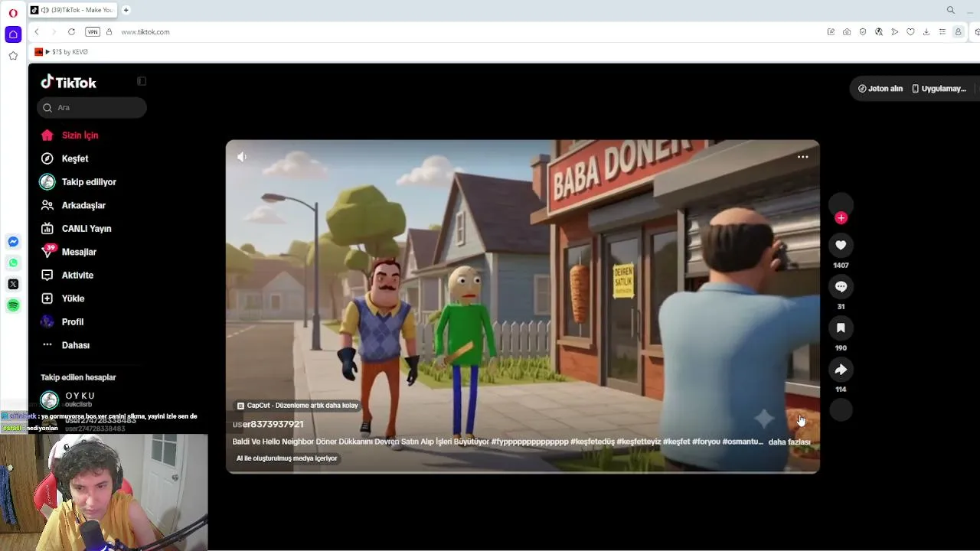The height and width of the screenshot is (551, 980).
Task: Search open tabs with magnifier icon
Action: 951,10
